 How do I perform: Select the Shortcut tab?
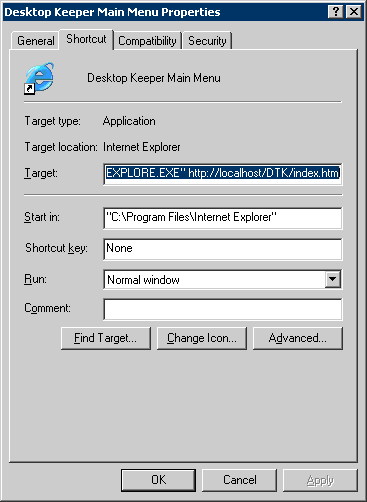coord(86,39)
